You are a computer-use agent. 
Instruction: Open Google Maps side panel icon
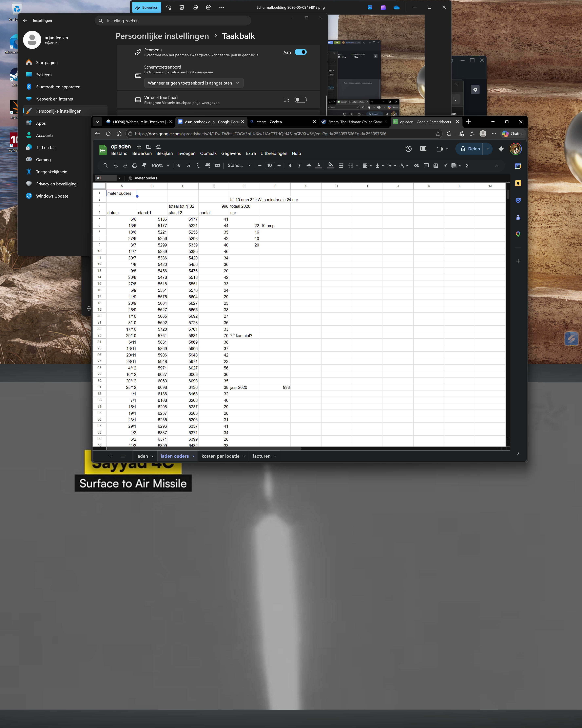click(x=518, y=234)
